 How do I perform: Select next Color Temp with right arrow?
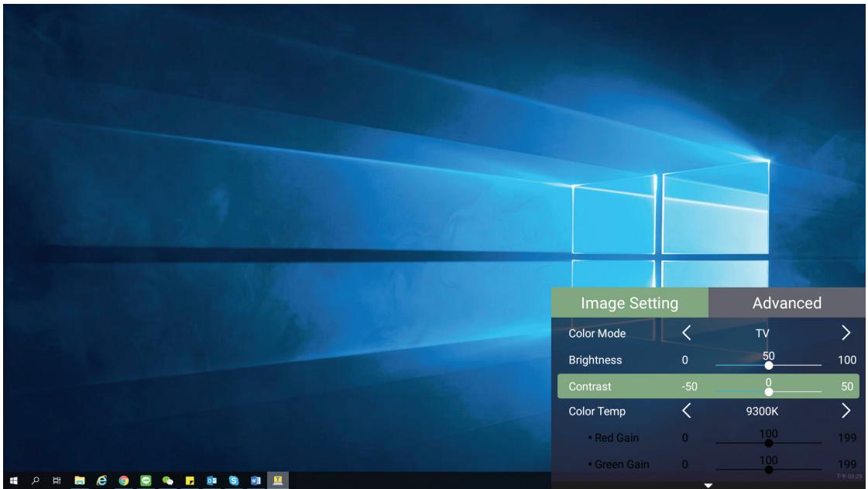pyautogui.click(x=846, y=411)
